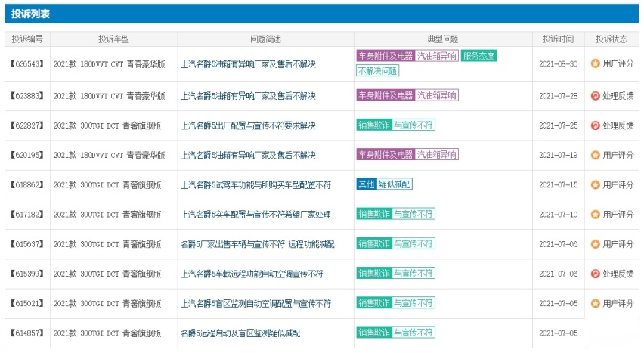
Task: Click the 疑似减配 tag in row 618862
Action: (x=395, y=184)
